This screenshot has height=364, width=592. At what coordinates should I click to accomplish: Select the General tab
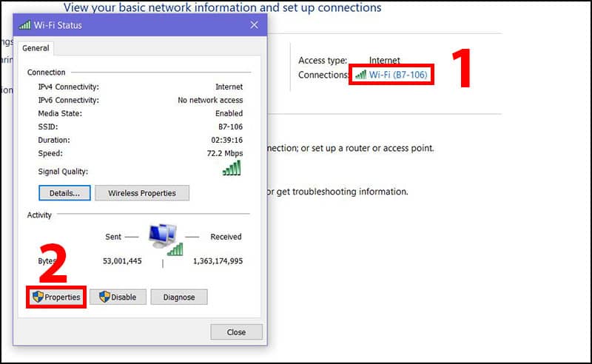(36, 48)
